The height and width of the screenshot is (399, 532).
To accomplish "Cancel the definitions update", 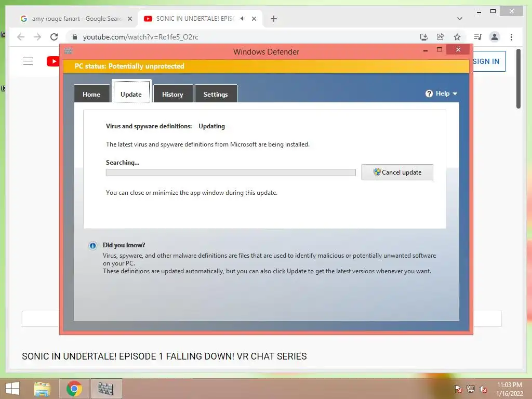I will 397,172.
